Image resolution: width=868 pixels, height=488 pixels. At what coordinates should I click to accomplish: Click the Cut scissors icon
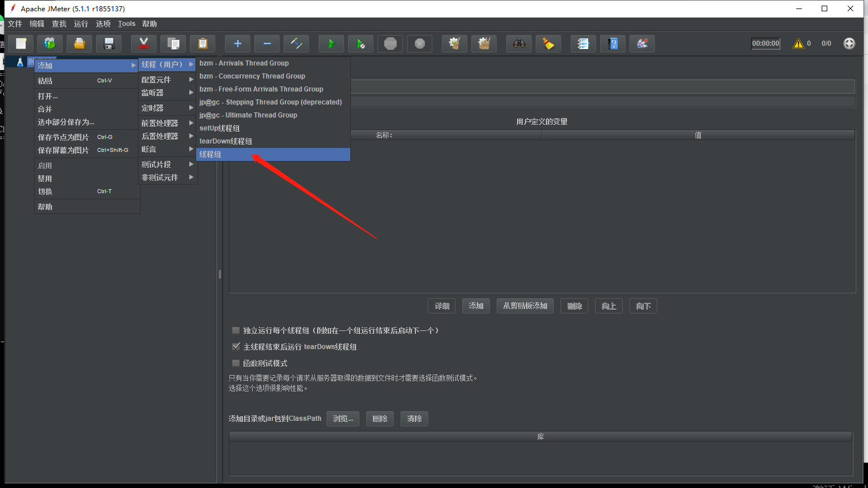144,43
